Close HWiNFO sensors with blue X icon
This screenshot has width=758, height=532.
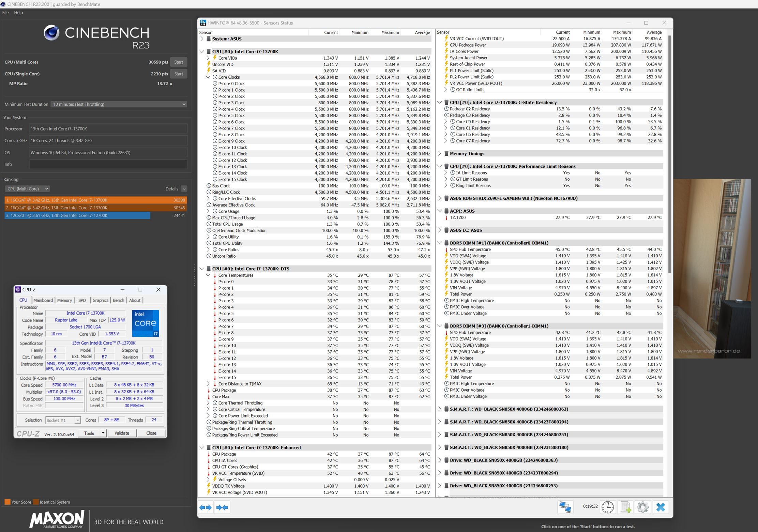pos(661,507)
